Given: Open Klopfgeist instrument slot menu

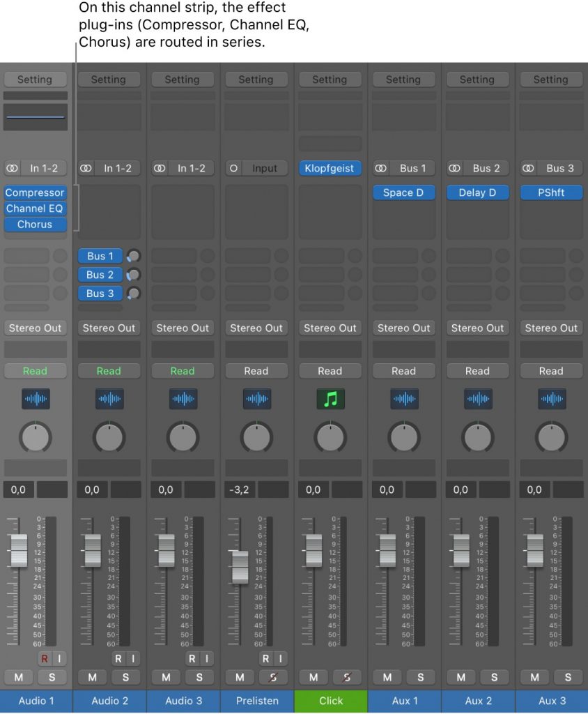Looking at the screenshot, I should point(330,168).
